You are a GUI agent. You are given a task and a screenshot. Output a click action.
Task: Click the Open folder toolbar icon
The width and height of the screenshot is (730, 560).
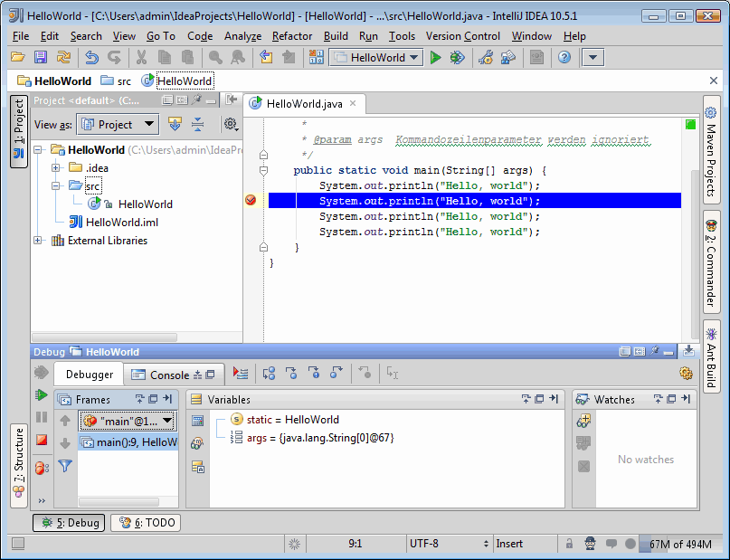click(x=18, y=57)
